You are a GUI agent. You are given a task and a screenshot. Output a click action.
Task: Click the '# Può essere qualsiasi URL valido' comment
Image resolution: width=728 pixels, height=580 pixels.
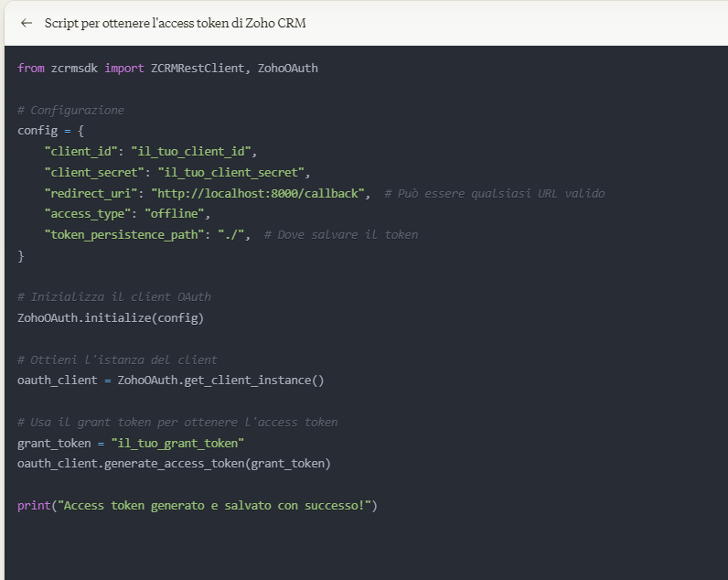(495, 194)
